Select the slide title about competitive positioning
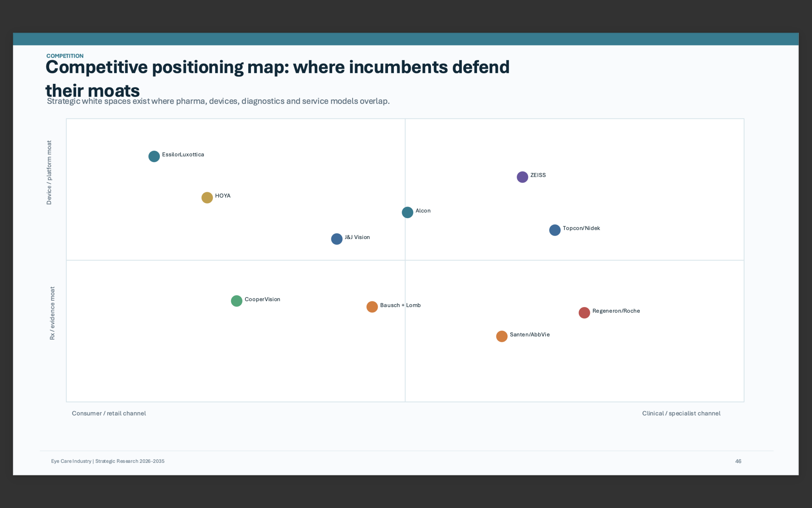812x508 pixels. click(x=277, y=79)
